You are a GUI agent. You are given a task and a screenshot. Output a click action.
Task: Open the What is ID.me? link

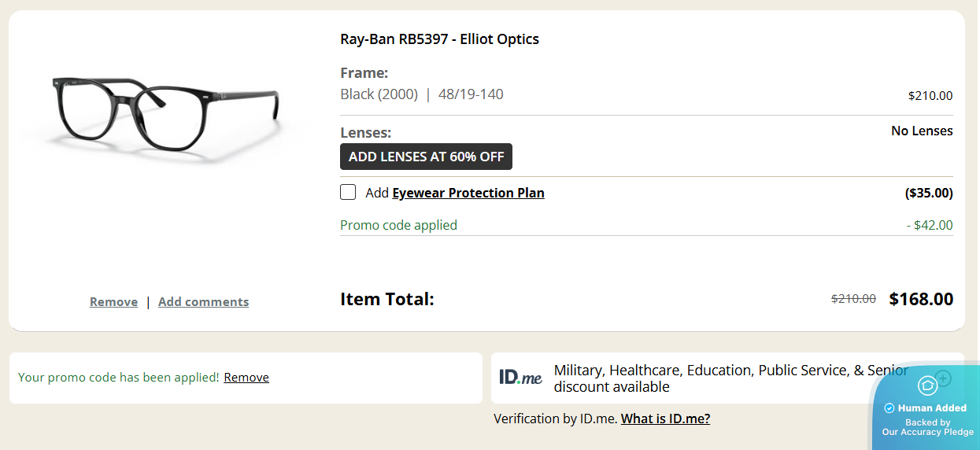coord(665,419)
